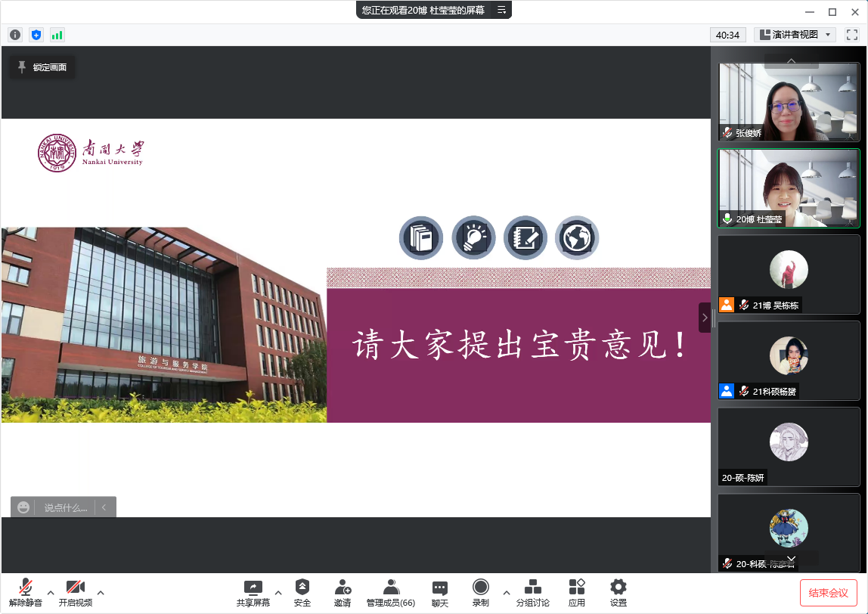Expand screen share options arrow beside 共享屏幕

point(278,592)
